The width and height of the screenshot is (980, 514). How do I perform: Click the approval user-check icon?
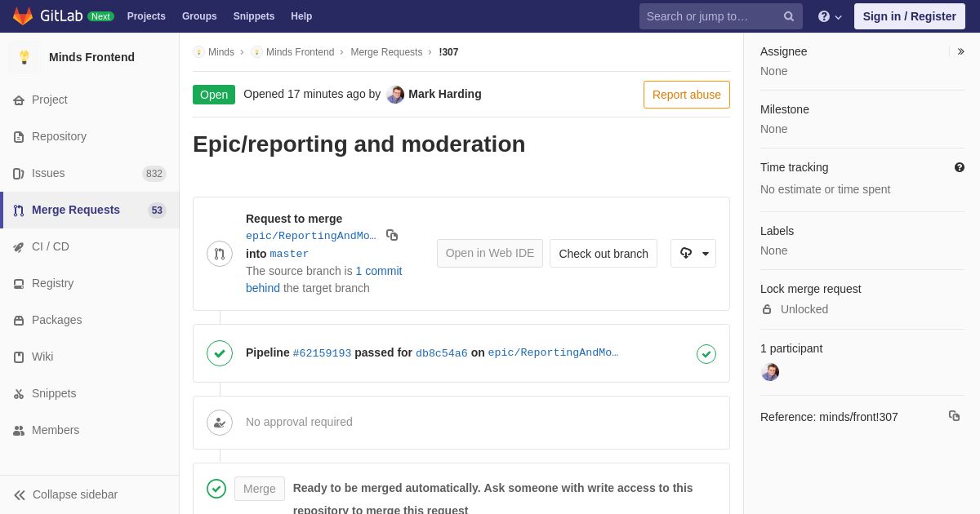220,423
